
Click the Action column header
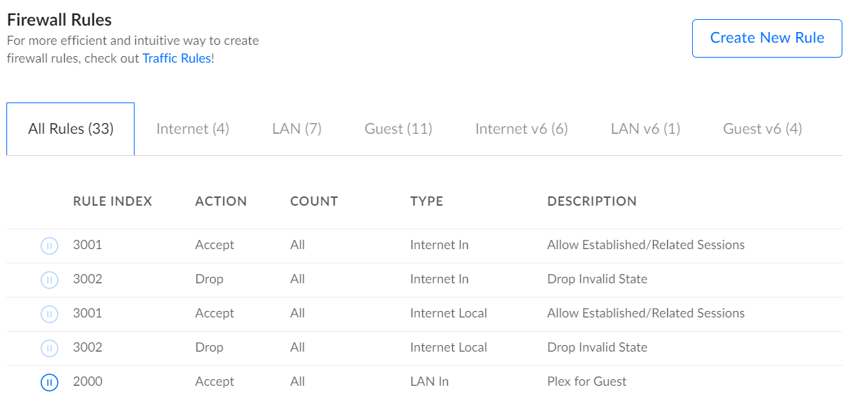[x=221, y=201]
